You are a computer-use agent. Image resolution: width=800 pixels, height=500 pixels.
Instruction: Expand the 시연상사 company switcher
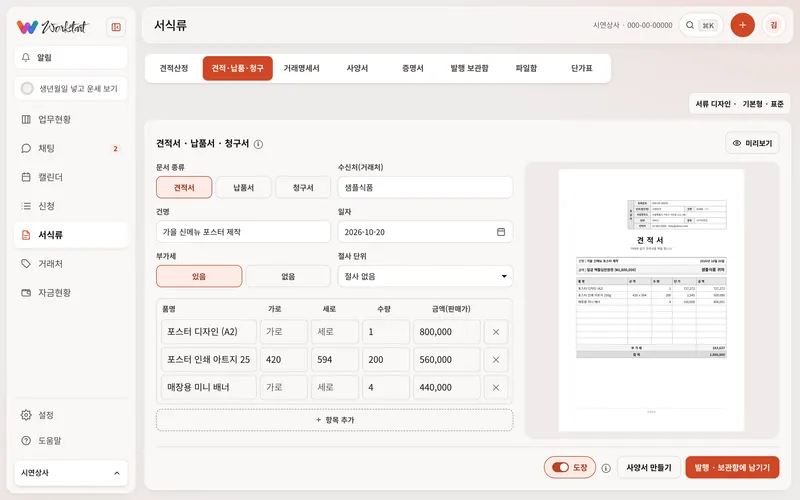tap(71, 473)
